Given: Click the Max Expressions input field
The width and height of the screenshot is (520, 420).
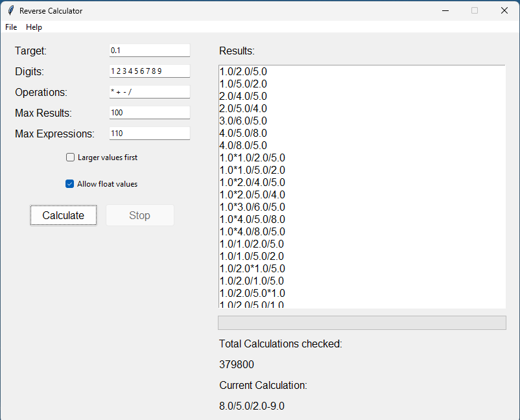Looking at the screenshot, I should [150, 134].
